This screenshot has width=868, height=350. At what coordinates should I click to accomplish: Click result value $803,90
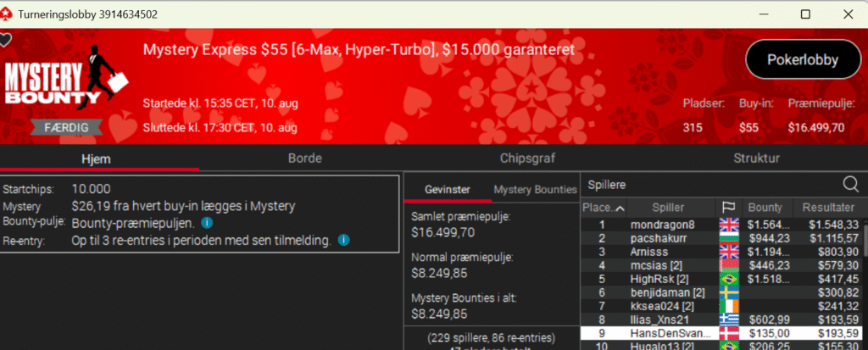(x=838, y=252)
